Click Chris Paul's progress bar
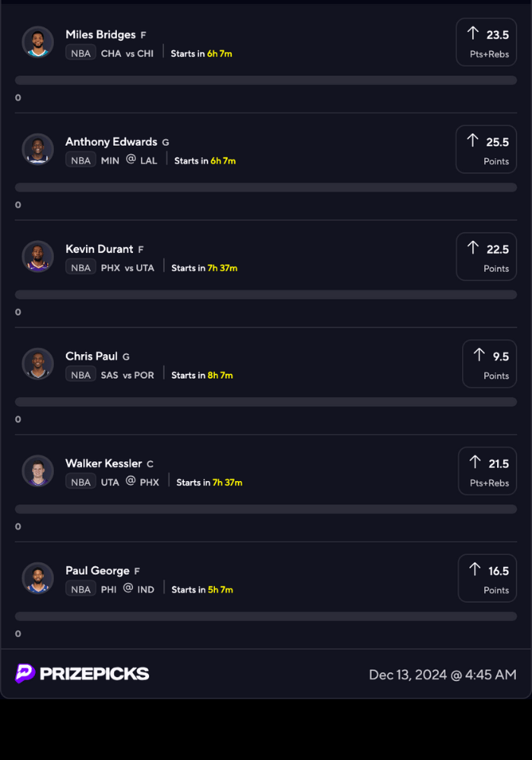This screenshot has height=760, width=532. tap(266, 402)
